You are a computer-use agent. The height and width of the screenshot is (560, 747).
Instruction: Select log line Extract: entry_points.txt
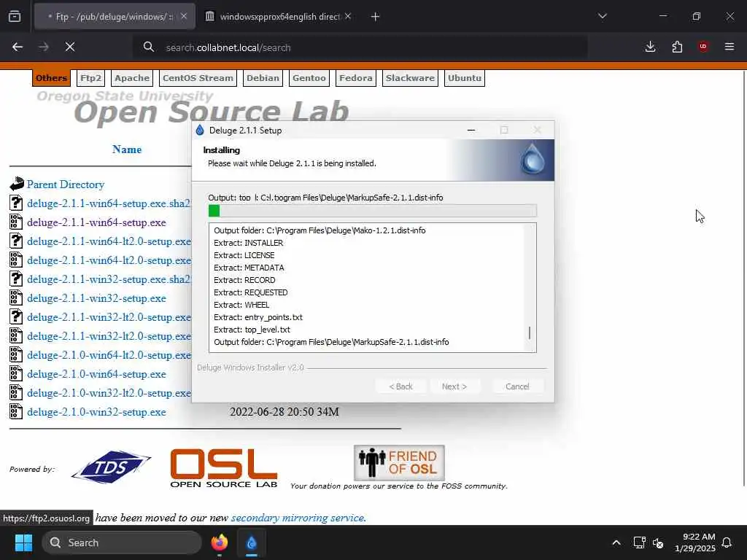(x=258, y=317)
